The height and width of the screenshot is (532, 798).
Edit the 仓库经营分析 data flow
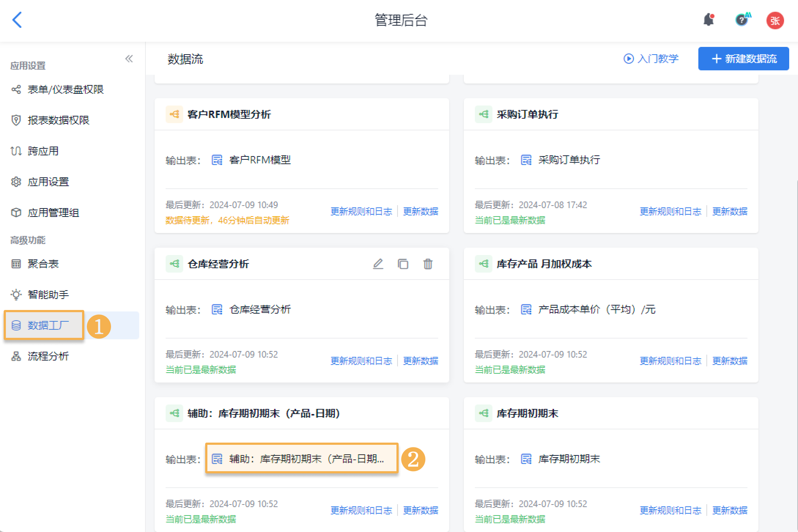pyautogui.click(x=378, y=264)
